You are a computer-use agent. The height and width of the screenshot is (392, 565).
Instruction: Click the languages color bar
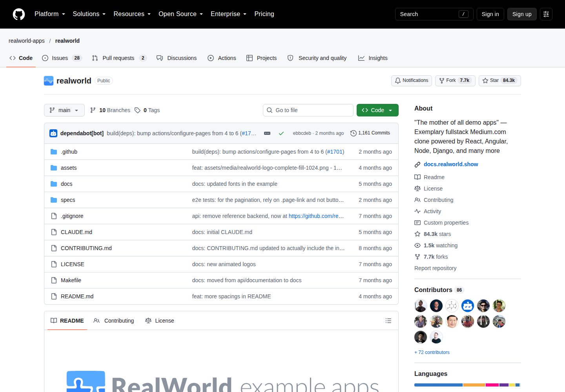click(467, 385)
